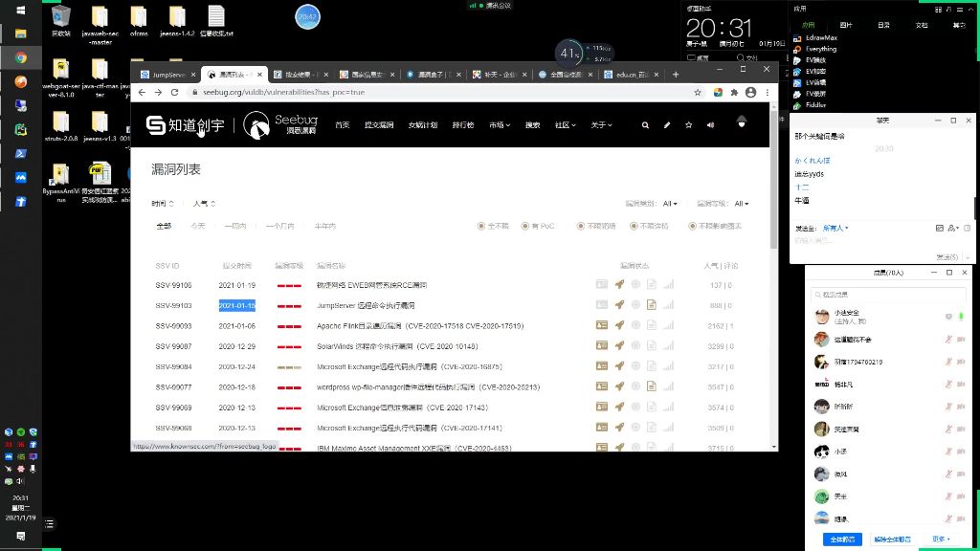Expand the vulnerability type All dropdown
Image resolution: width=980 pixels, height=551 pixels.
[x=670, y=204]
